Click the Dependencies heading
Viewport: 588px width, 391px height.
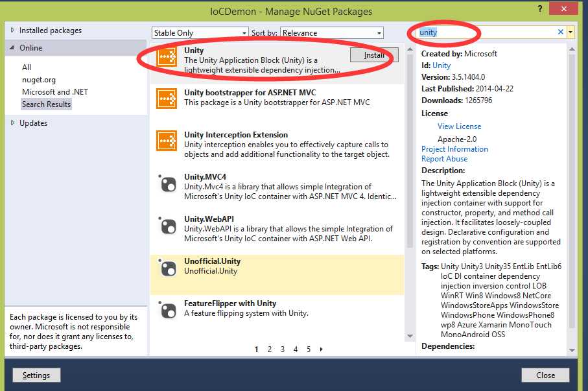pyautogui.click(x=448, y=346)
